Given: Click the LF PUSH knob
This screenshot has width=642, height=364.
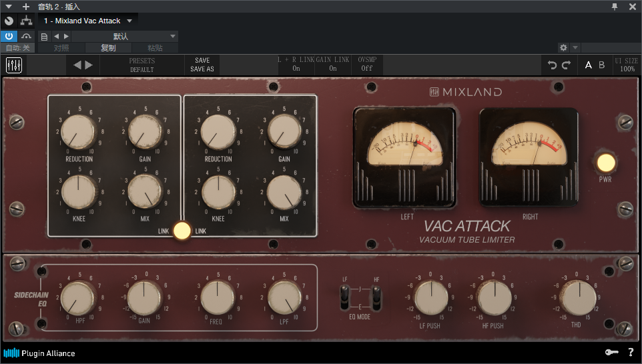Looking at the screenshot, I should click(x=430, y=298).
